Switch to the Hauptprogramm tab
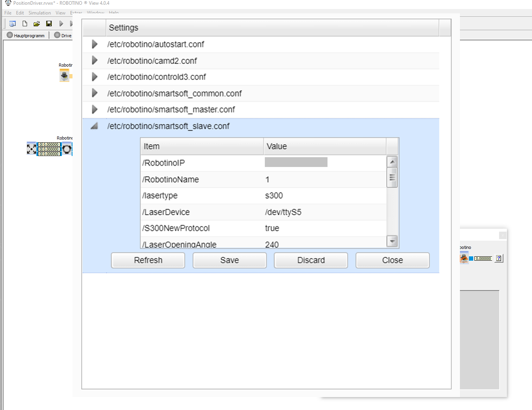 click(26, 35)
